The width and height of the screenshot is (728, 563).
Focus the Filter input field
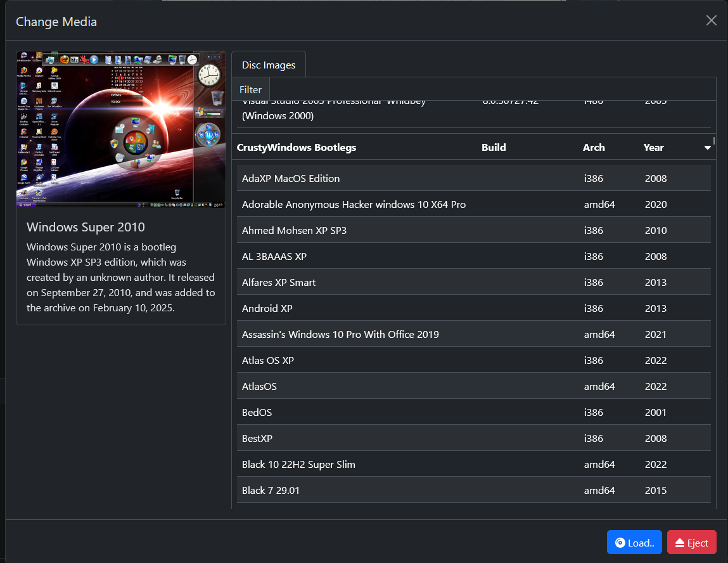pos(492,89)
